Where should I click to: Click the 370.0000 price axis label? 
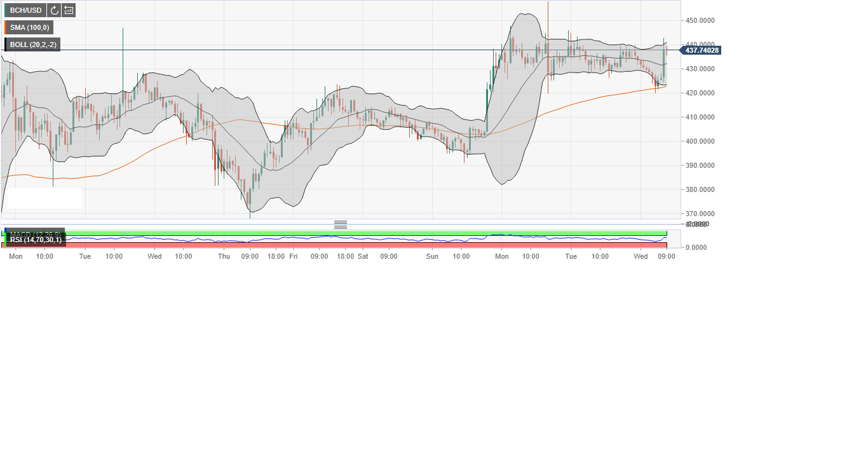pyautogui.click(x=700, y=214)
